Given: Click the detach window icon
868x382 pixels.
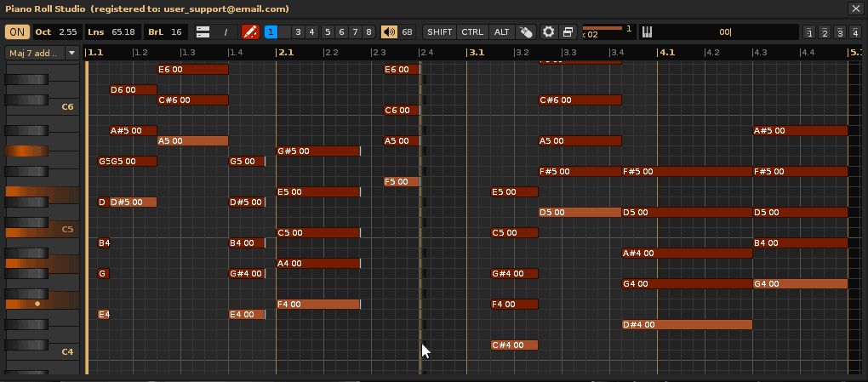Looking at the screenshot, I should coord(568,32).
